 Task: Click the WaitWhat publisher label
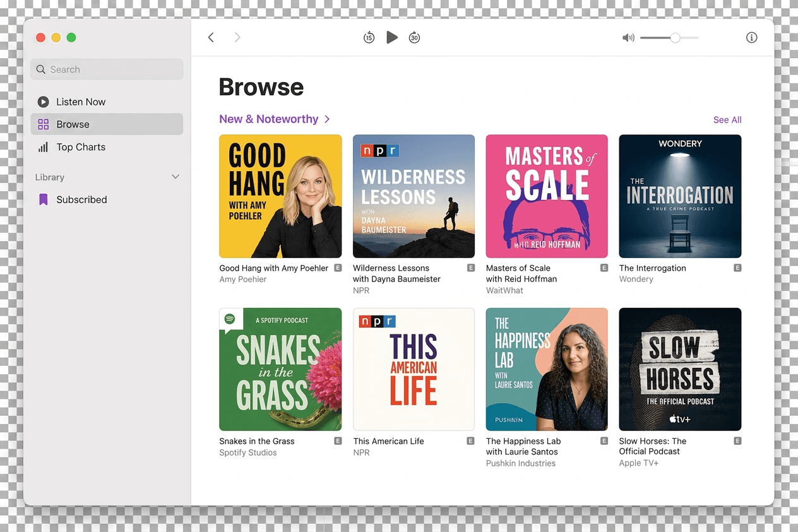pyautogui.click(x=504, y=290)
